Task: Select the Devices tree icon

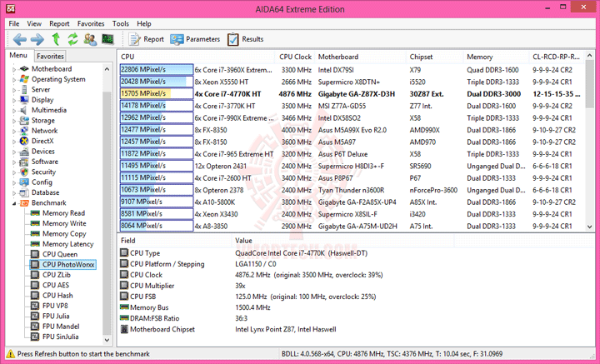Action: click(x=24, y=152)
